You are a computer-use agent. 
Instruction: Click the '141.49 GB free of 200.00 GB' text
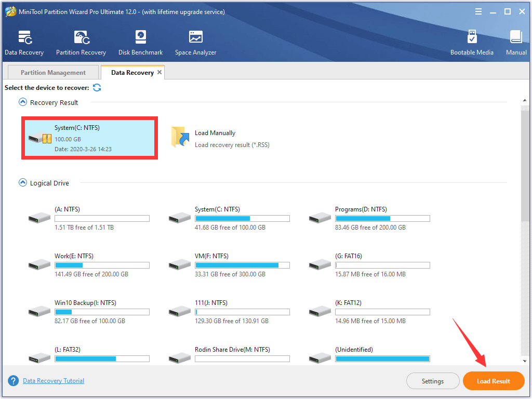[91, 274]
